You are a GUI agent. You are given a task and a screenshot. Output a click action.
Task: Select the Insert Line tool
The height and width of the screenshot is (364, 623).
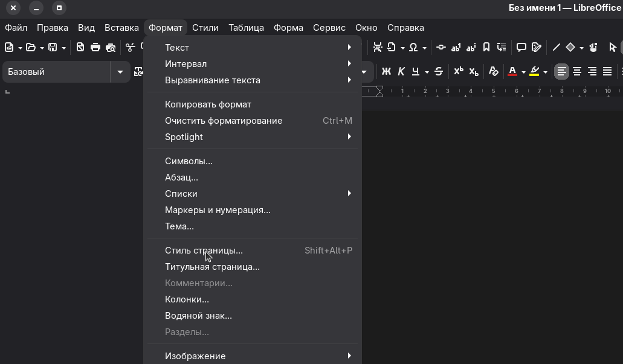click(x=556, y=47)
